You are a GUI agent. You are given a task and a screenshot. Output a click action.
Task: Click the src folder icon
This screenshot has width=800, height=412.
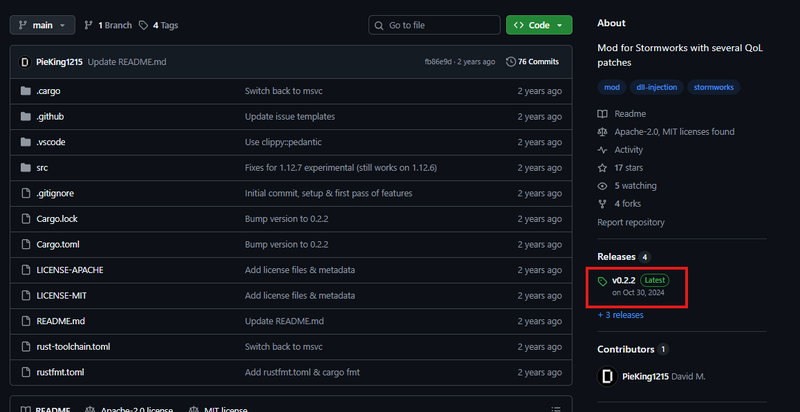click(x=26, y=167)
